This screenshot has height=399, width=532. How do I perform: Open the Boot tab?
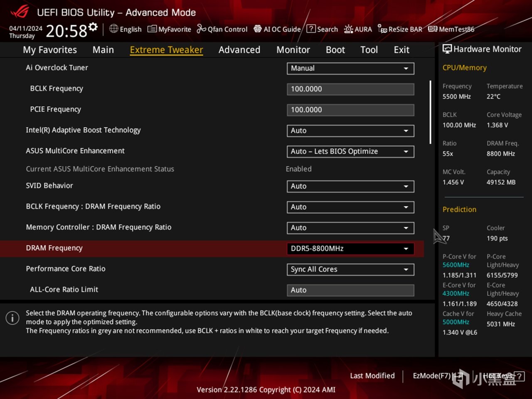pyautogui.click(x=335, y=50)
